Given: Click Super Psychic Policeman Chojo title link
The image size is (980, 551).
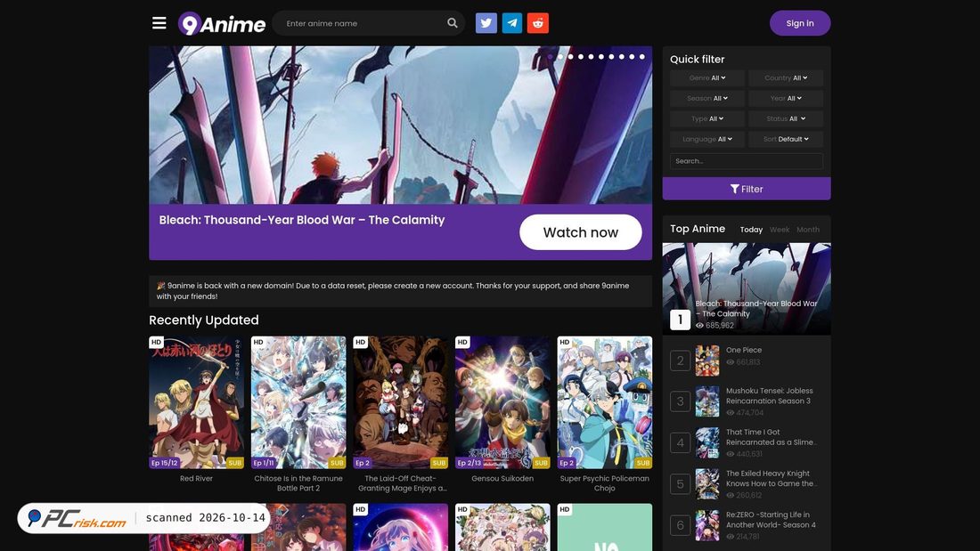Looking at the screenshot, I should tap(604, 483).
